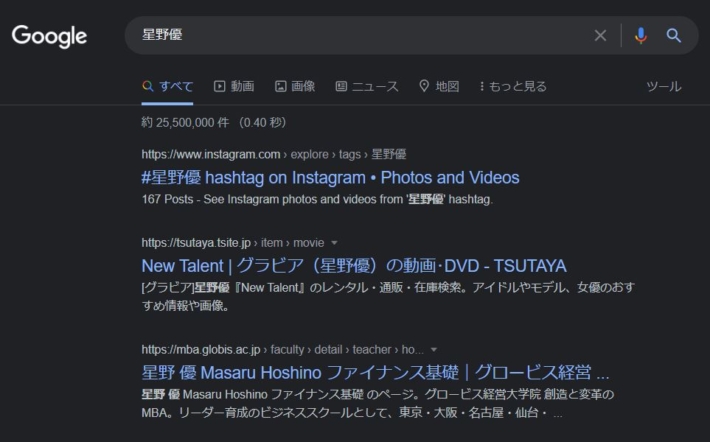
Task: Expand the arrow next to tsutaya.tsite.jp URL
Action: (x=334, y=243)
